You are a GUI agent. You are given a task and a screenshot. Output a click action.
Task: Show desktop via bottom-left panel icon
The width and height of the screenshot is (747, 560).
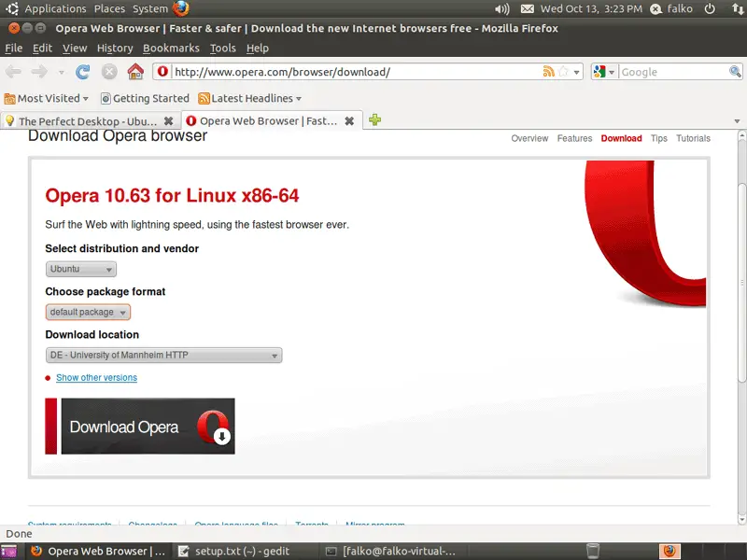[9, 552]
